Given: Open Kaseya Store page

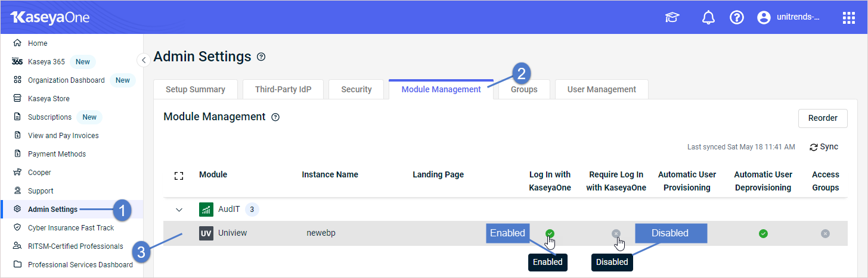Looking at the screenshot, I should coord(49,98).
